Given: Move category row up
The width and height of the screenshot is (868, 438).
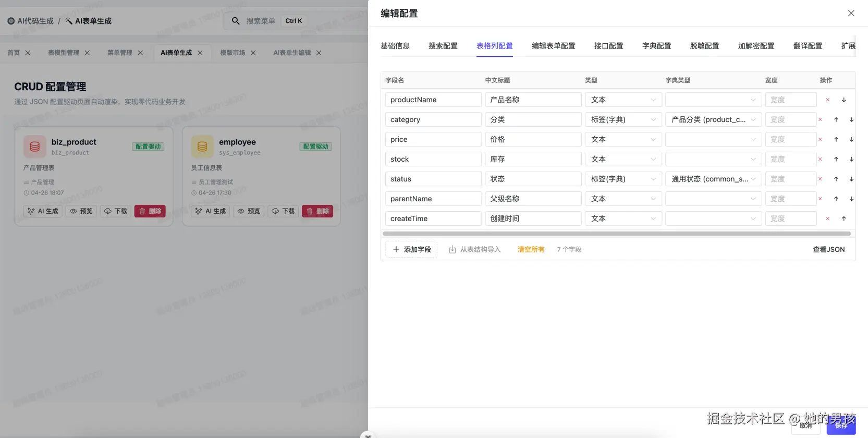Looking at the screenshot, I should [x=836, y=119].
